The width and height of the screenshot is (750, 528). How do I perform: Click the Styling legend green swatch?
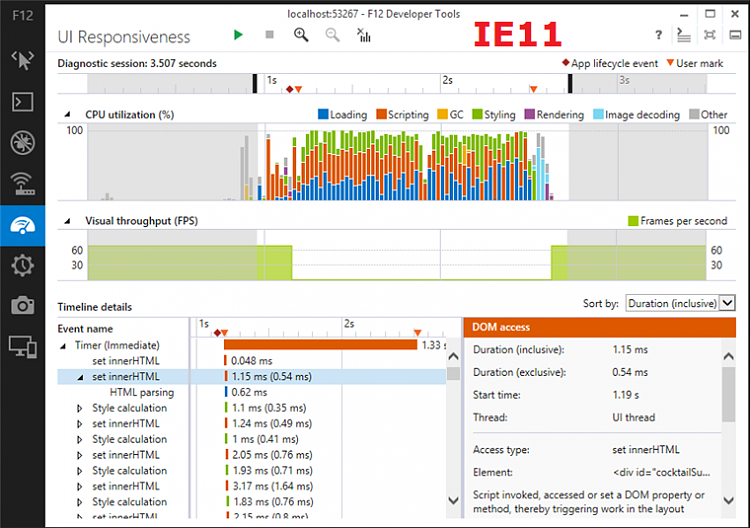477,114
